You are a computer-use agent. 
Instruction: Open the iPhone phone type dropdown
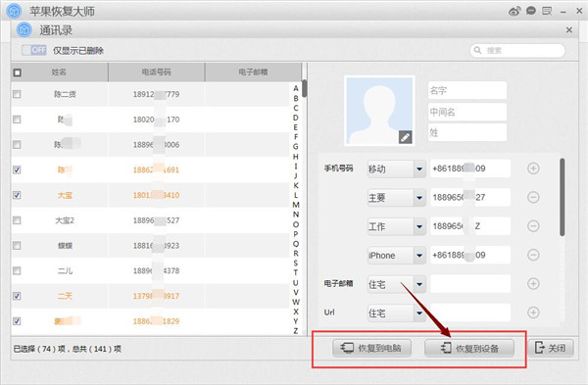click(x=419, y=256)
